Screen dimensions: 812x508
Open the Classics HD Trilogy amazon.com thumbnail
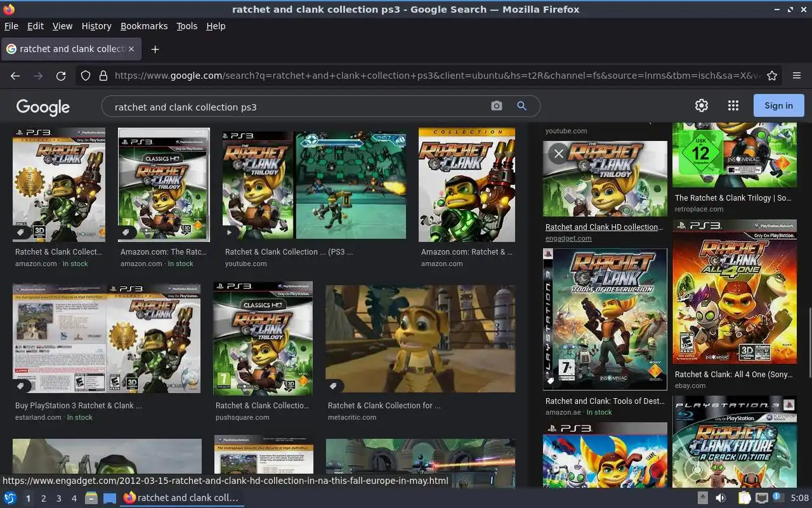tap(164, 185)
